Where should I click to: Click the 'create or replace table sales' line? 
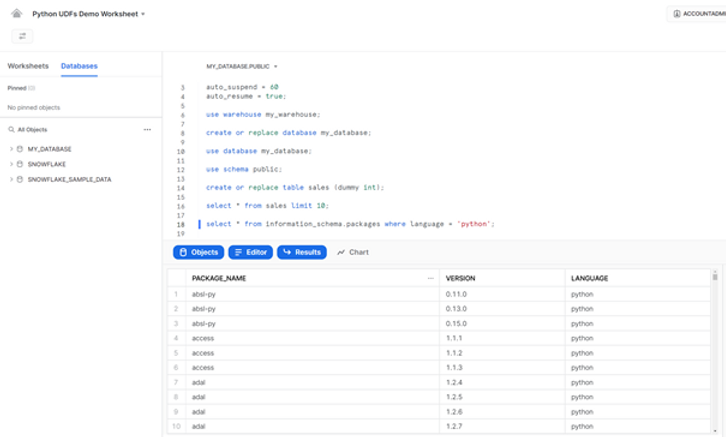(x=295, y=187)
